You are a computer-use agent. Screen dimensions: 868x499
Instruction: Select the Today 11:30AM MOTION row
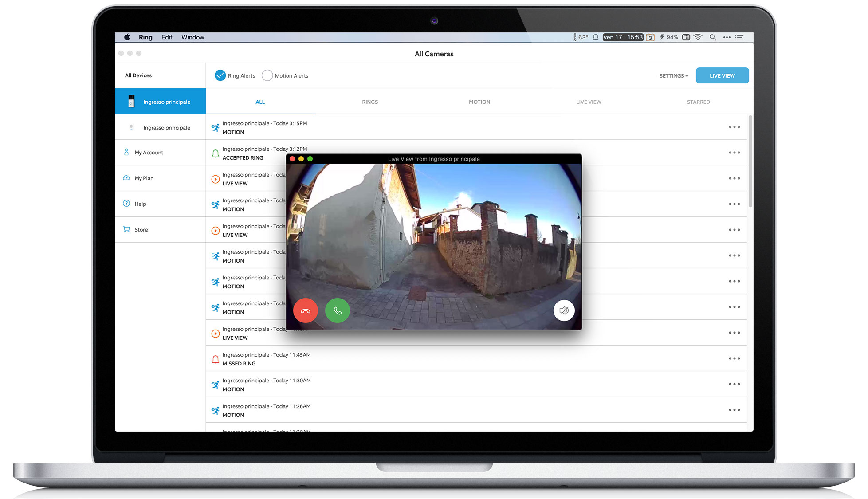[x=476, y=385]
